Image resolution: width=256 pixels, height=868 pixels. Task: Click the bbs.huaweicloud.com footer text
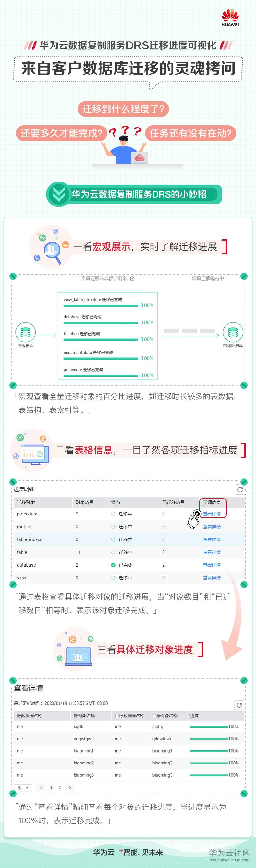[229, 860]
